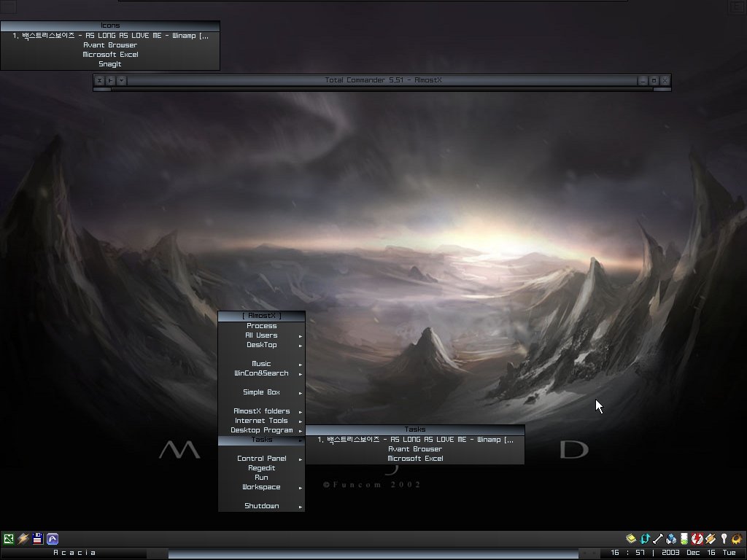
Task: Select Microsoft Excel in Tasks submenu
Action: pos(415,459)
